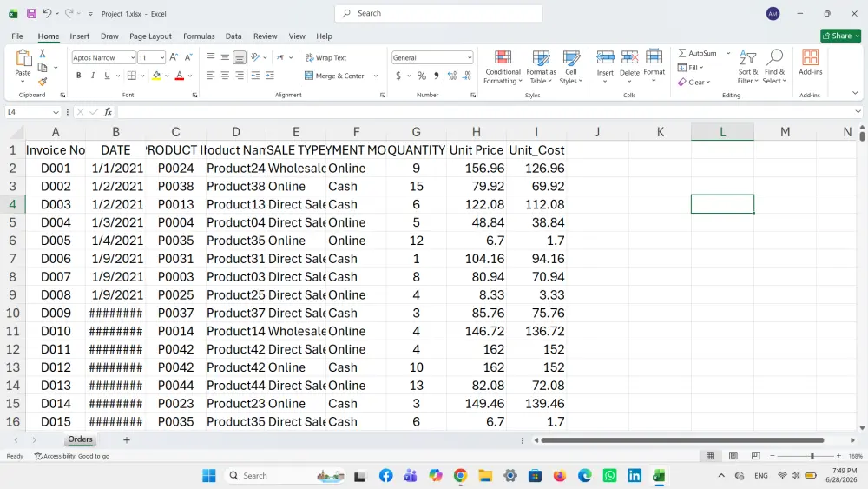This screenshot has width=868, height=489.
Task: Open the Add-ins pane
Action: pos(811,62)
